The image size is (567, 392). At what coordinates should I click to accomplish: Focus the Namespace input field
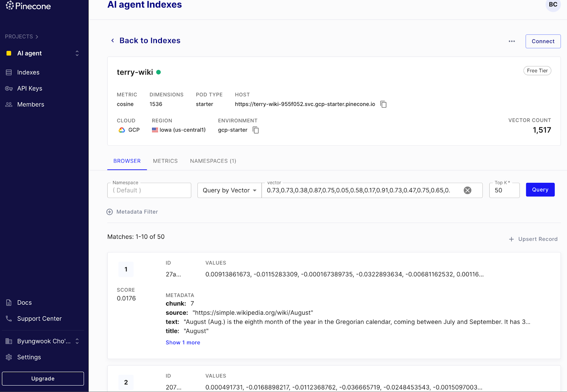coord(149,190)
